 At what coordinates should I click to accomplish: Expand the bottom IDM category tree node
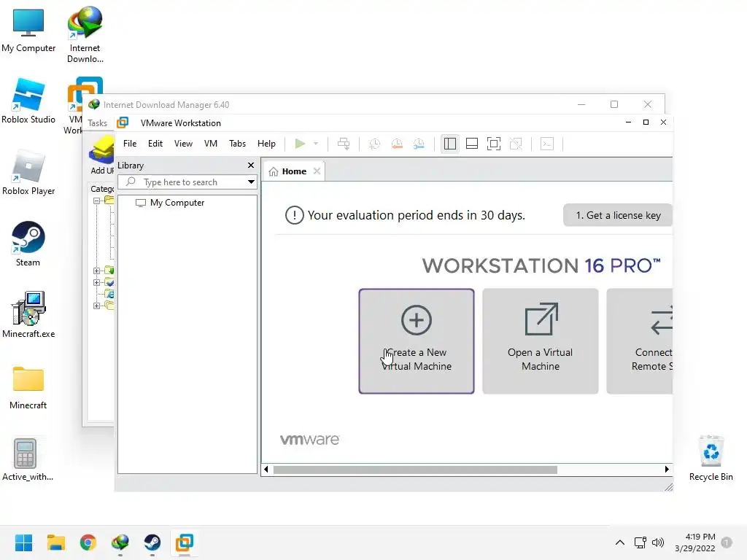click(x=96, y=306)
